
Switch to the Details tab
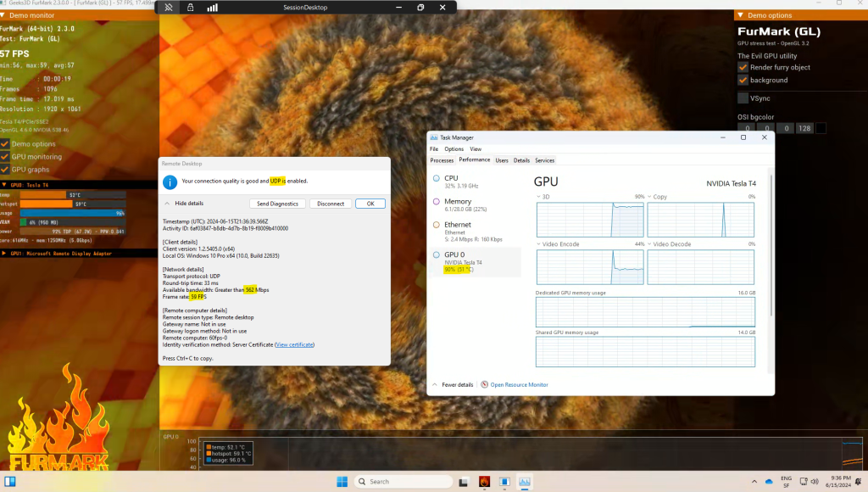[x=521, y=160]
